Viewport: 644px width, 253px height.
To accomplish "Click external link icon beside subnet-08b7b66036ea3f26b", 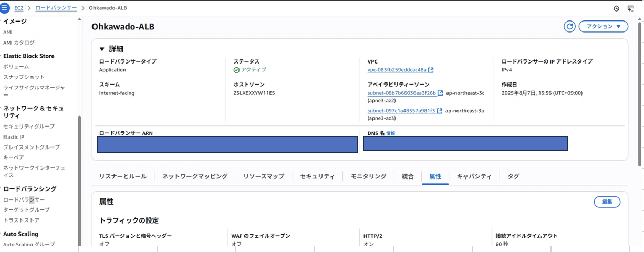I will tap(441, 93).
